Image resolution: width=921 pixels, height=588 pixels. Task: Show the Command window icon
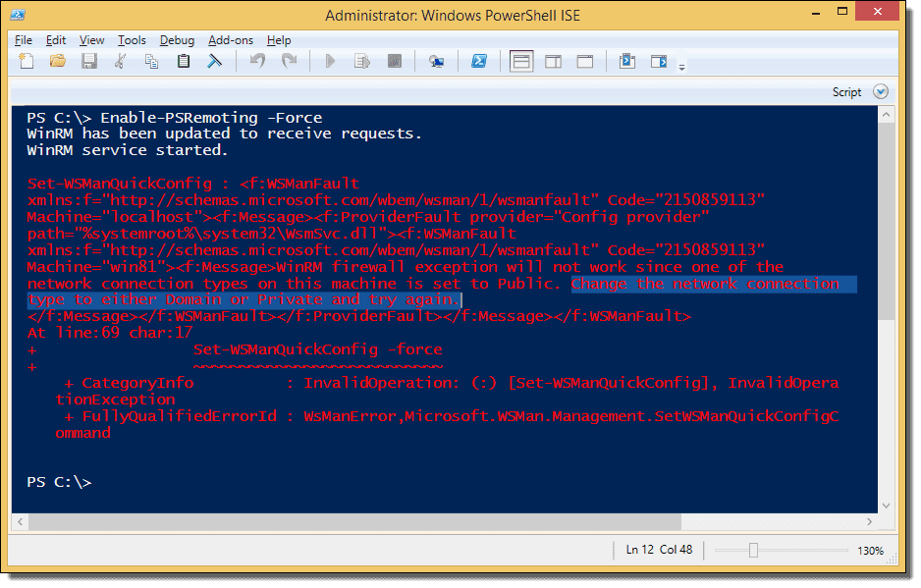[627, 61]
